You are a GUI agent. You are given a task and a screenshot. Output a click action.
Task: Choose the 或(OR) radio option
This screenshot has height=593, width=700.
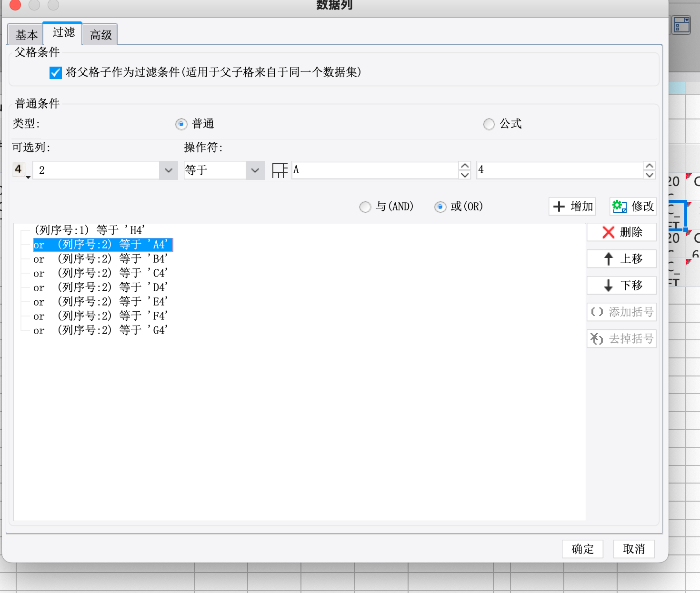[440, 207]
